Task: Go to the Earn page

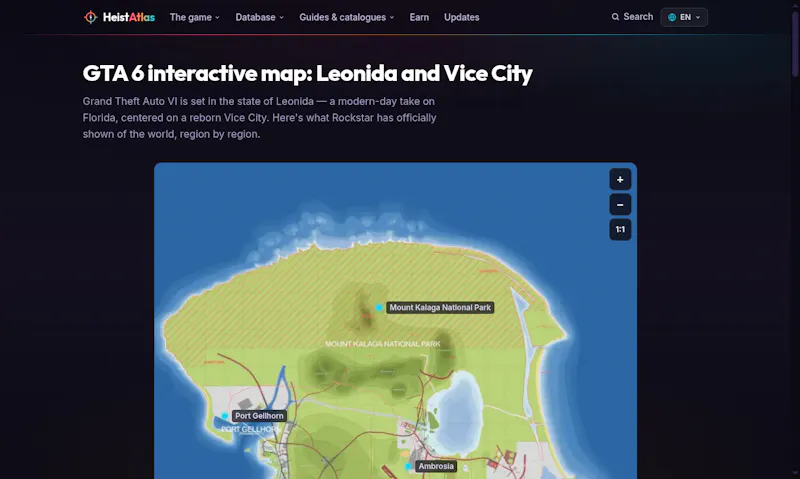Action: tap(419, 17)
